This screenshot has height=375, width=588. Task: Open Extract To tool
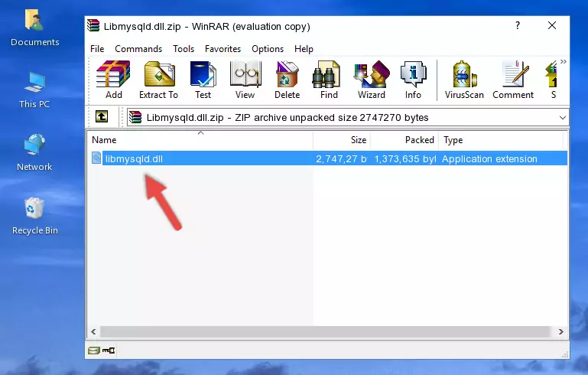[158, 80]
